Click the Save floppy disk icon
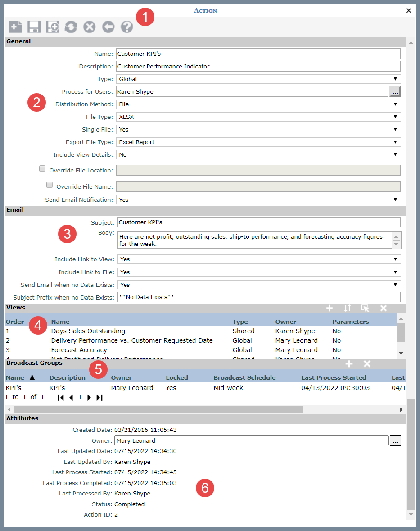The width and height of the screenshot is (420, 531). 34,27
